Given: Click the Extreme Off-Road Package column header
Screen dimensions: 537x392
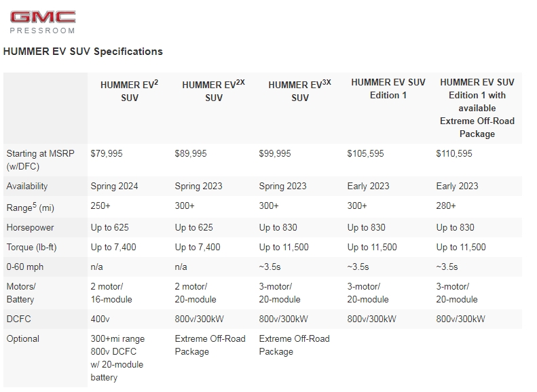Looking at the screenshot, I should click(477, 108).
